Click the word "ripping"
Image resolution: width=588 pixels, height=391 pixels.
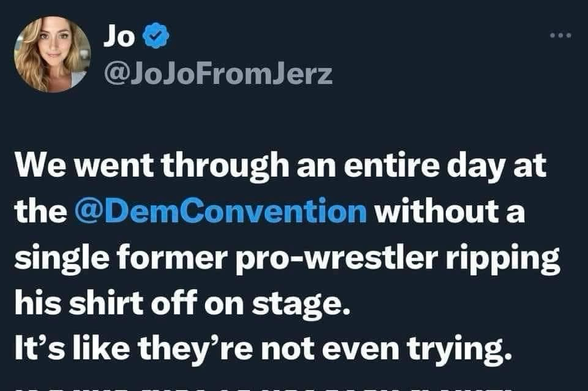pos(503,258)
